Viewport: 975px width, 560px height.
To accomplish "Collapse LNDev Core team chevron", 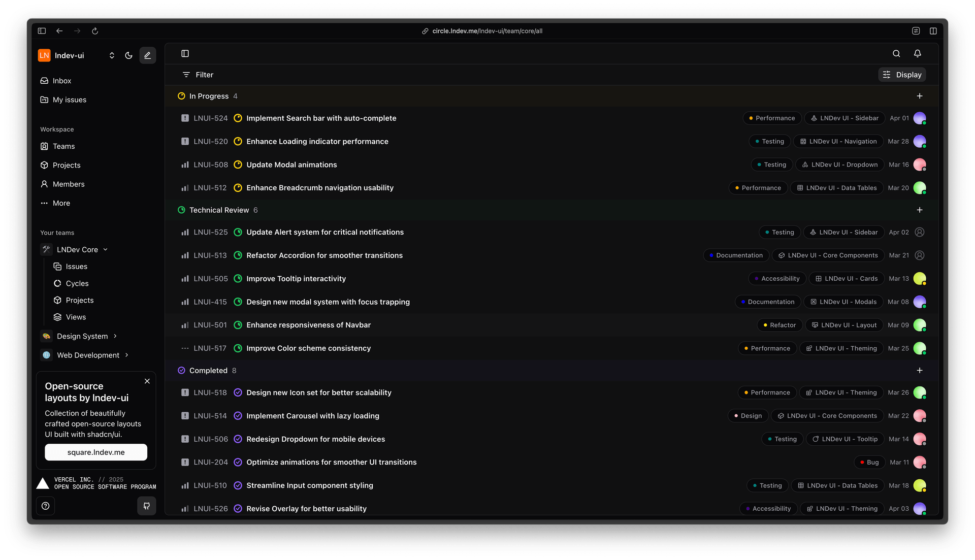I will coord(106,250).
